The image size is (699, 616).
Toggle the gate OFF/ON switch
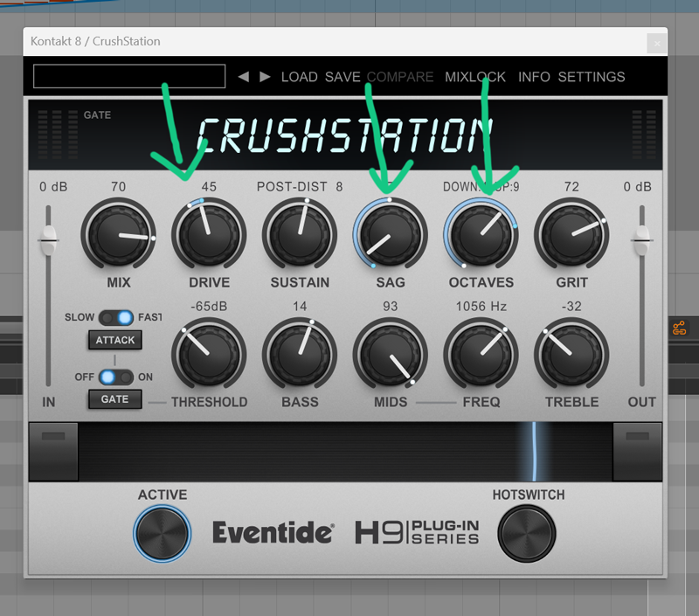[116, 377]
